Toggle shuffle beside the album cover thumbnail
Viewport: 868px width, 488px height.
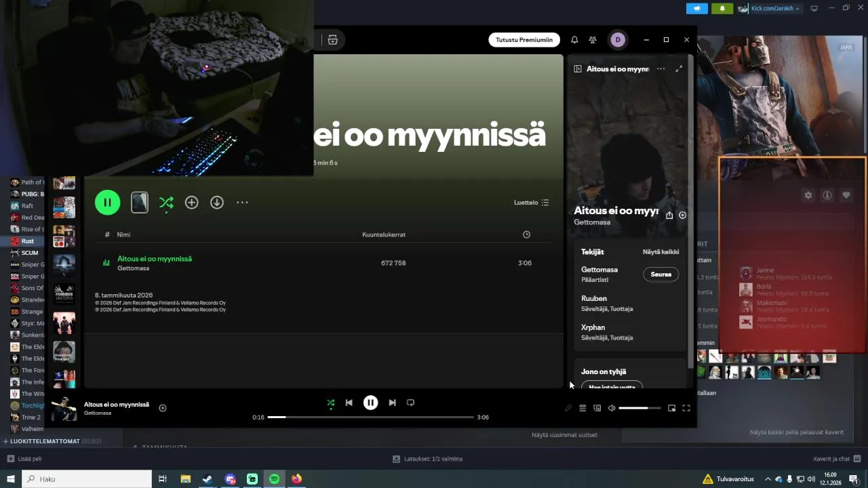(166, 202)
